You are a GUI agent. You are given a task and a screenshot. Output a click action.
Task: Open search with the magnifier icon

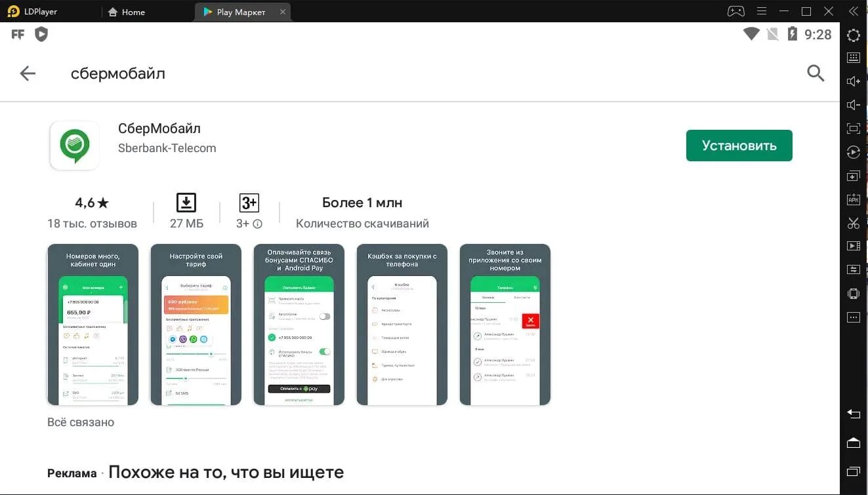(x=816, y=73)
